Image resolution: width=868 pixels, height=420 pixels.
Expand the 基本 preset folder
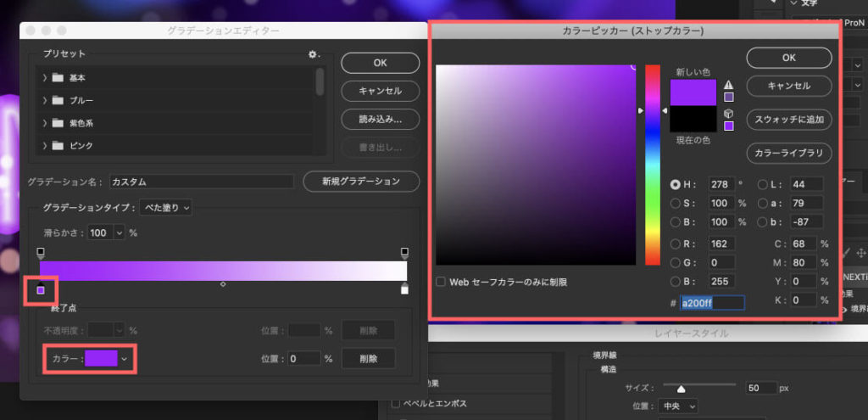(x=45, y=78)
